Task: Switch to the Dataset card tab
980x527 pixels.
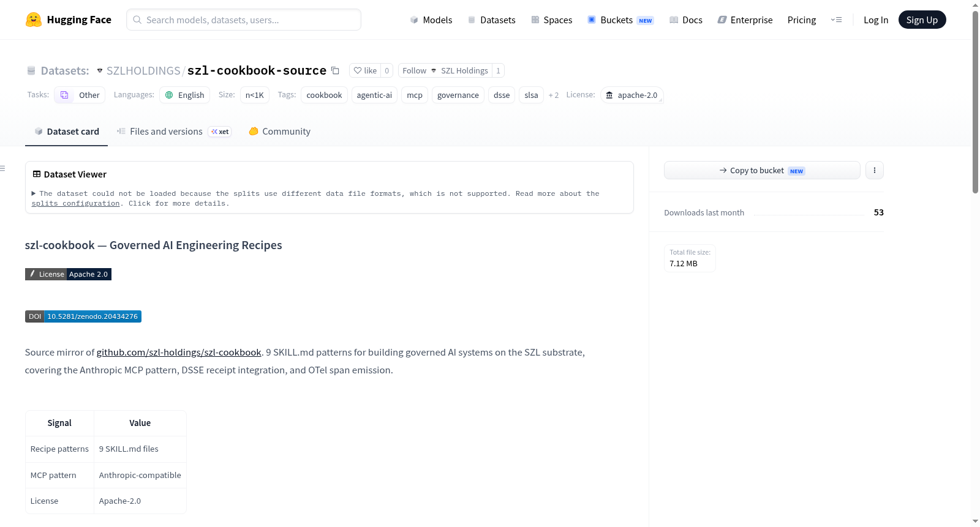Action: coord(66,132)
